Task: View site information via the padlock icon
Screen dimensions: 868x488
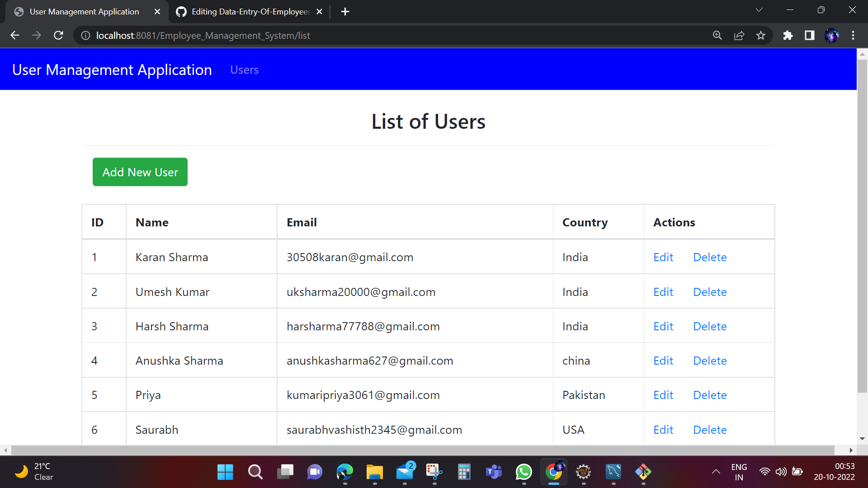Action: pos(85,35)
